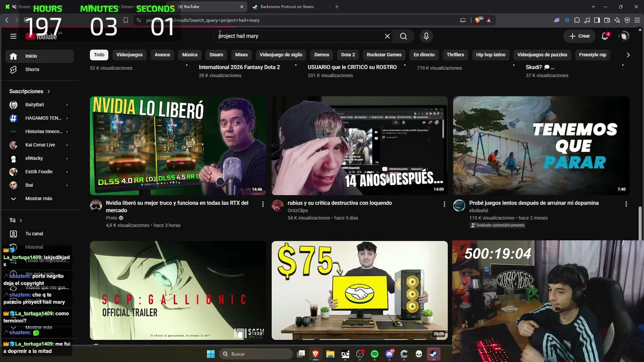Open a new browser tab with plus
Image resolution: width=644 pixels, height=362 pixels.
337,7
